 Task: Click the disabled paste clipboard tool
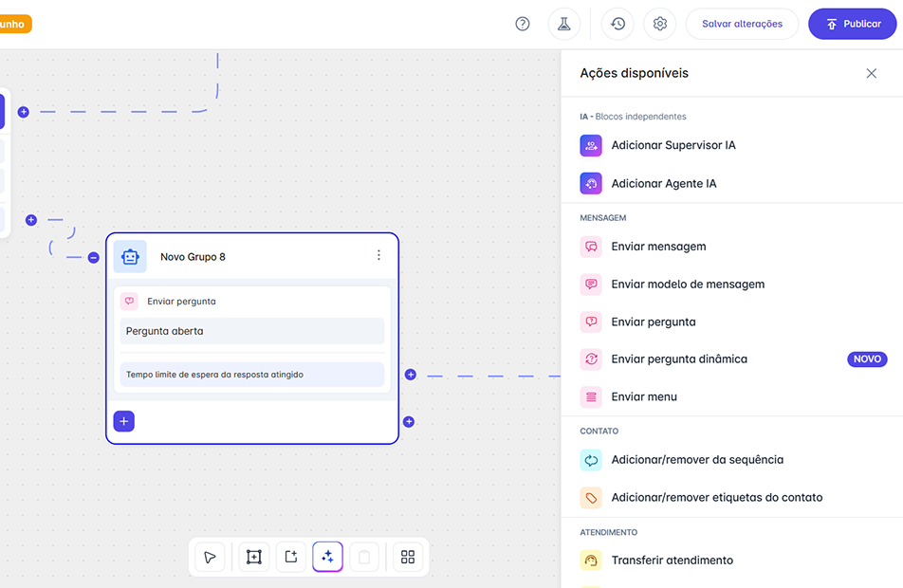click(x=364, y=557)
